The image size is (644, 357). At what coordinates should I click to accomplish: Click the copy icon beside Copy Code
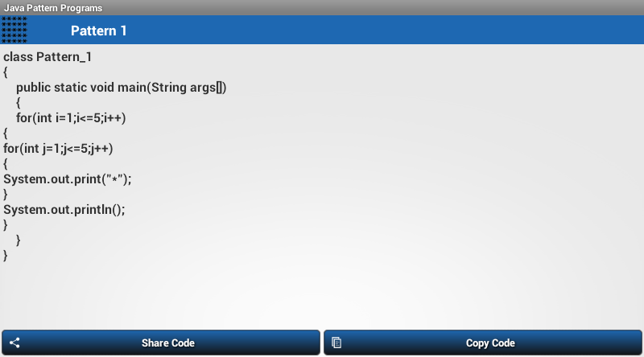(x=336, y=343)
